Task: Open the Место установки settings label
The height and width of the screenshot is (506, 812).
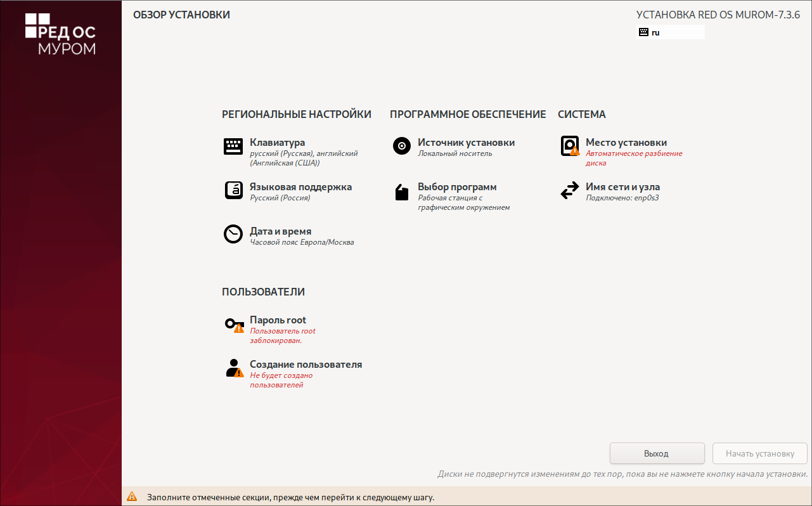Action: pyautogui.click(x=626, y=143)
